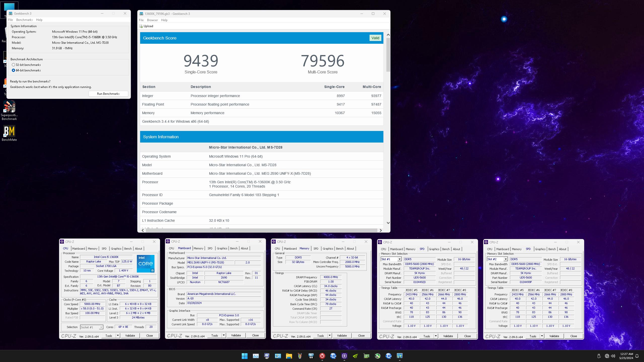Open File menu in small Geekbench window
This screenshot has width=644, height=362.
[11, 20]
